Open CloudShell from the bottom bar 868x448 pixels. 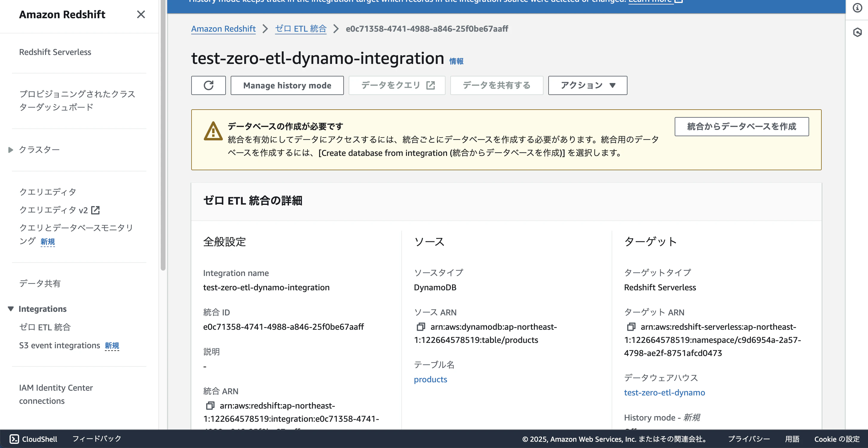[x=33, y=438]
